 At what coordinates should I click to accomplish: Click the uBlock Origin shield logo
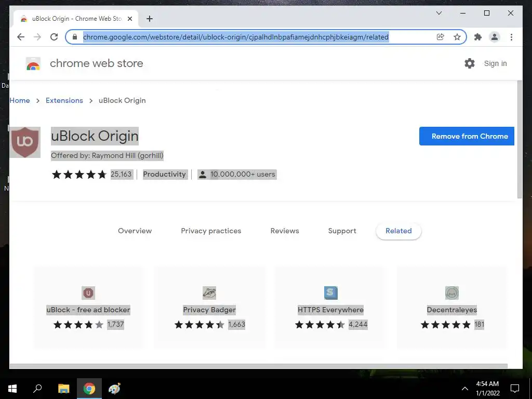pyautogui.click(x=25, y=142)
